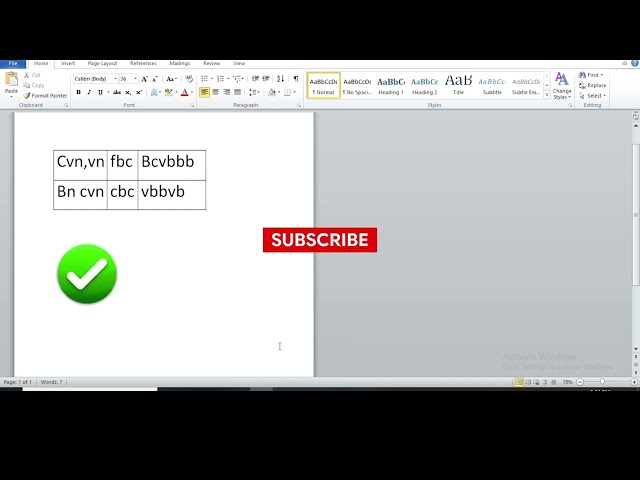Open the File tab
Viewport: 640px width, 480px height.
[x=13, y=64]
